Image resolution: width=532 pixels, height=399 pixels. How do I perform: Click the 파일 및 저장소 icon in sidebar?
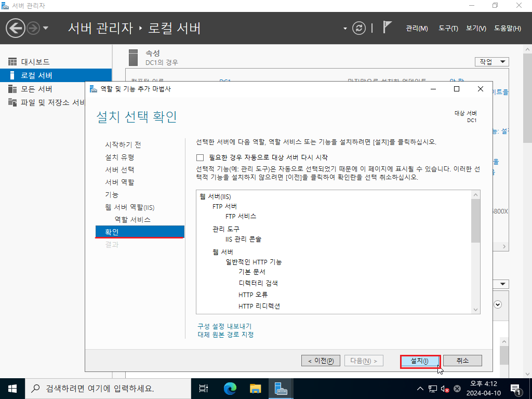coord(12,102)
